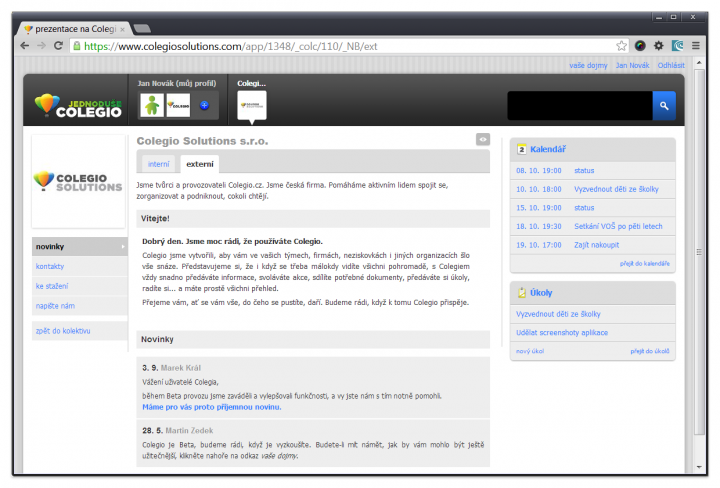Open task Vyzvednout děti ze školky
Screen dimensions: 720x488
tap(558, 314)
